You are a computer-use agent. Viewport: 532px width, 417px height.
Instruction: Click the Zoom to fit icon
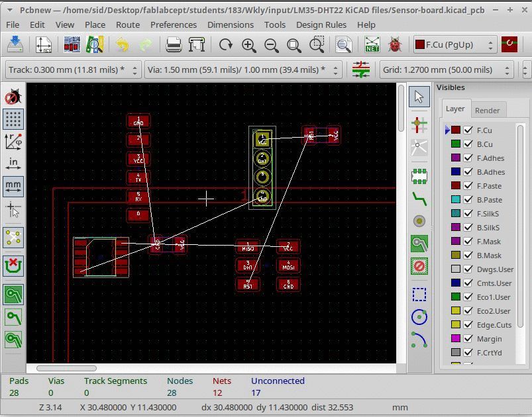click(293, 45)
